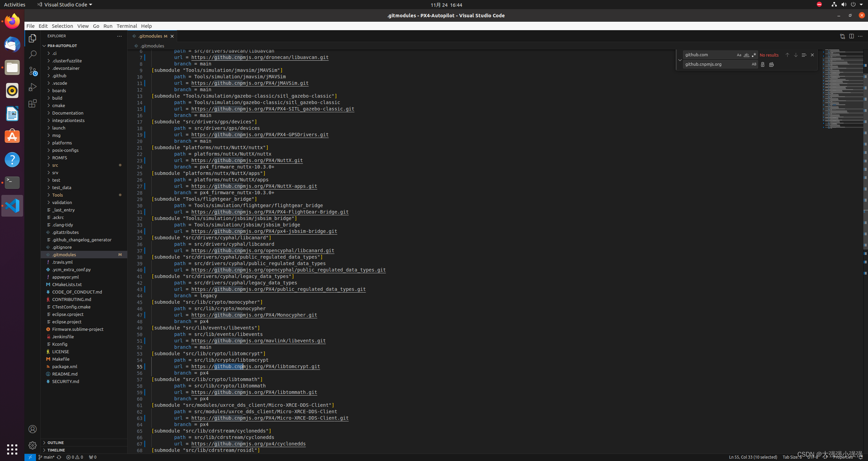Expand the src folder
The height and width of the screenshot is (461, 868).
click(x=55, y=165)
